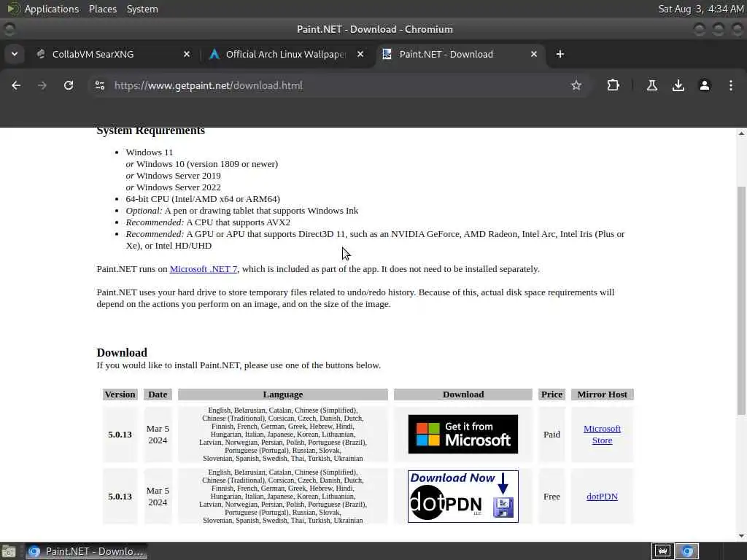Switch to Official Arch Linux Wallpaper tab
The width and height of the screenshot is (747, 560).
(285, 54)
